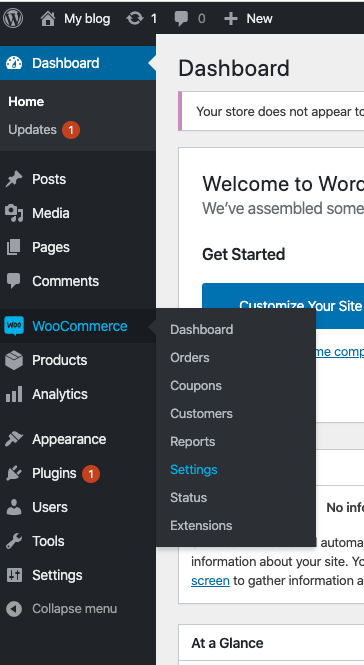Choose Extensions in WooCommerce flyout

coord(201,525)
